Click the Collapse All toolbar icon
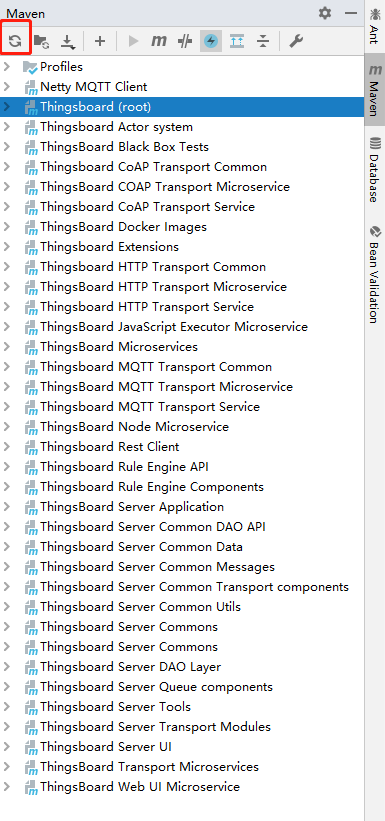 tap(263, 41)
